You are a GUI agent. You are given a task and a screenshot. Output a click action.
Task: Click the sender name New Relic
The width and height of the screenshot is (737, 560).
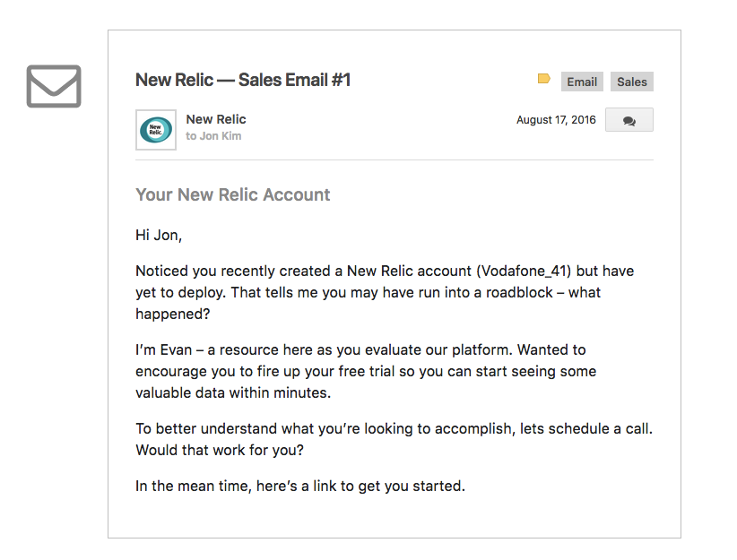click(x=216, y=119)
